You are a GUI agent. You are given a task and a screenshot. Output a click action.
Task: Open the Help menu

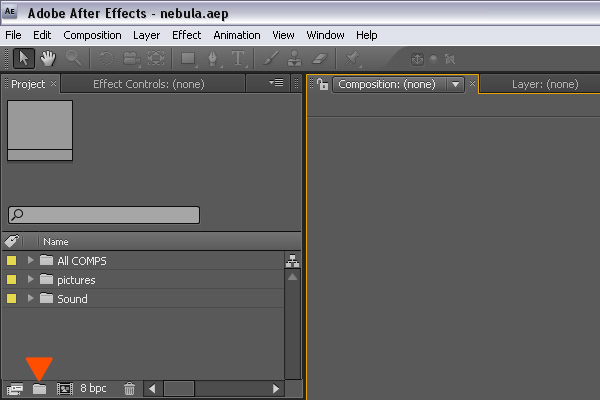coord(367,35)
